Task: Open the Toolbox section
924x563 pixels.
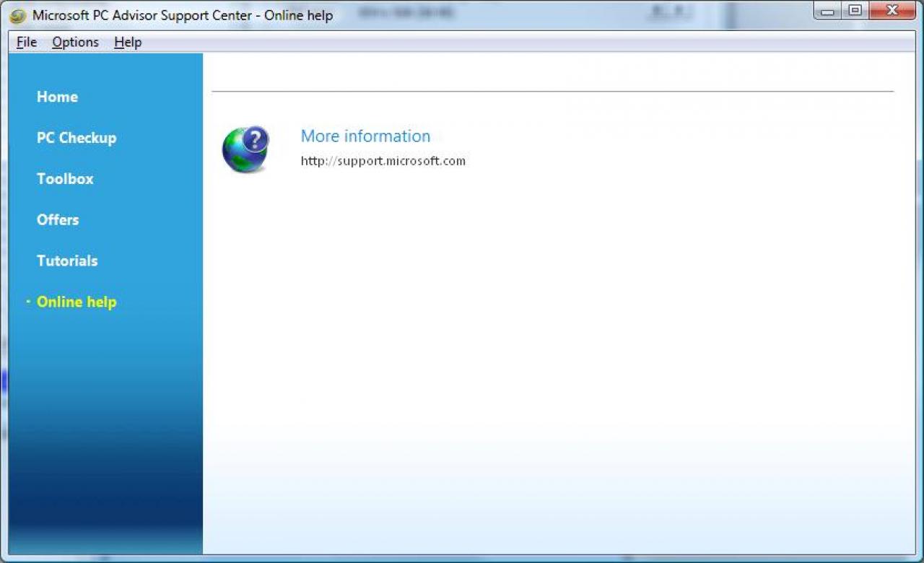Action: 65,179
